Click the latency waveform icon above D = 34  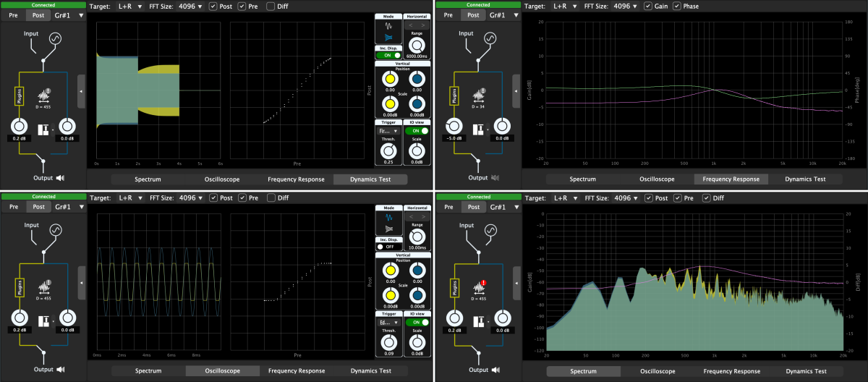[x=478, y=95]
